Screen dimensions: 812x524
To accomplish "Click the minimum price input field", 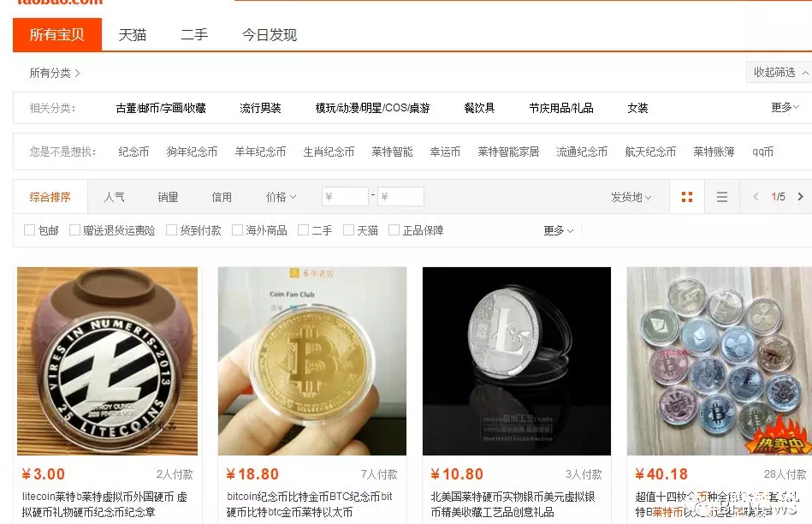I will [x=345, y=196].
